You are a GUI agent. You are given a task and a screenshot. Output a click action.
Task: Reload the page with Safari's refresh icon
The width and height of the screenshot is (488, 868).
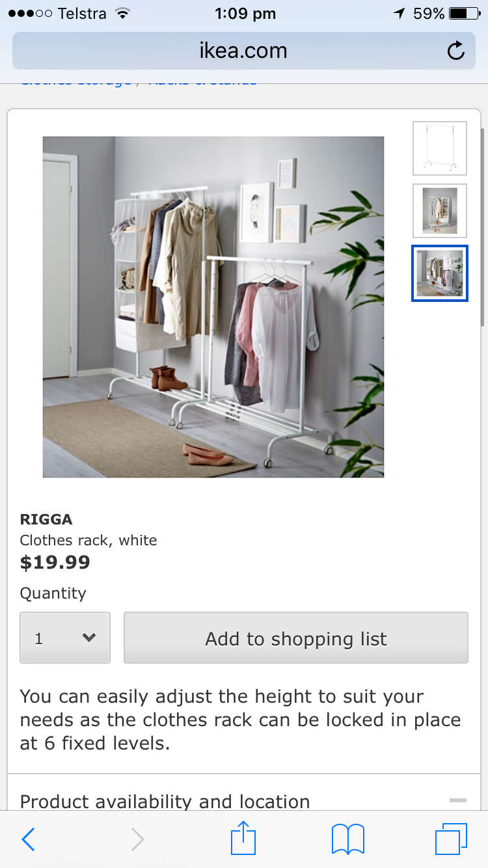[456, 51]
